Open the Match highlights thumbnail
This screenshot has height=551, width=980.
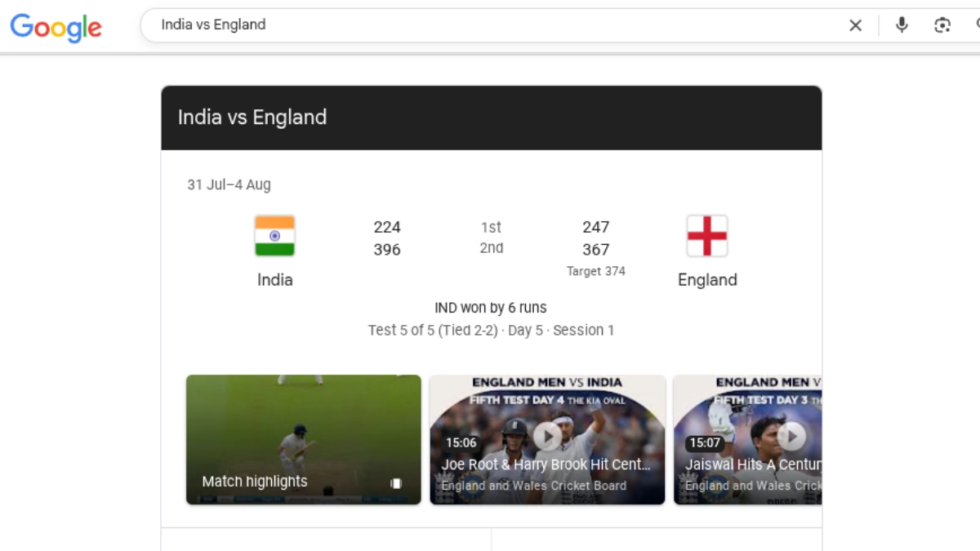(x=303, y=439)
